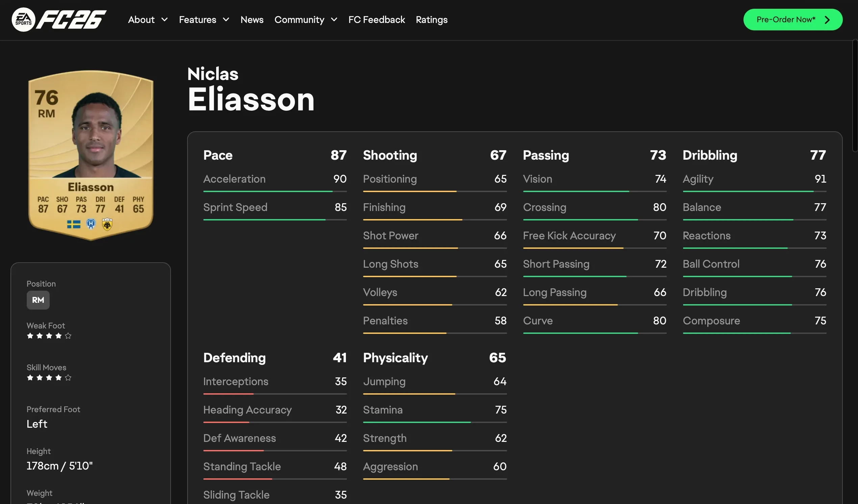Expand the Features dropdown chevron
The image size is (858, 504).
[226, 20]
